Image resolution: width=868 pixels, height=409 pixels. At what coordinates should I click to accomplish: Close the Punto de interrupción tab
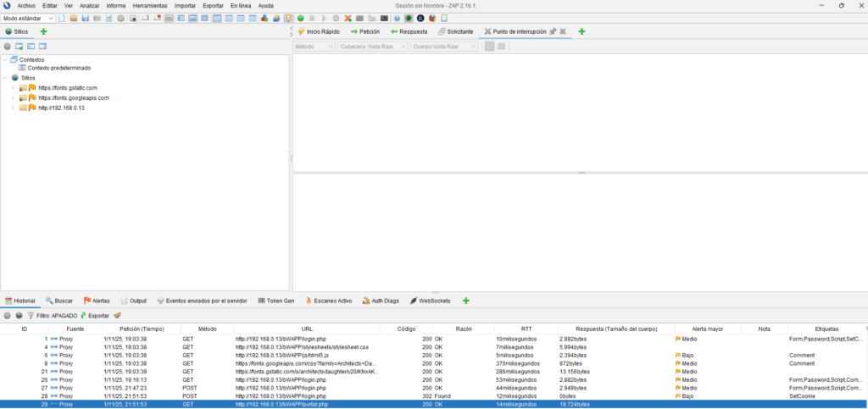(563, 31)
